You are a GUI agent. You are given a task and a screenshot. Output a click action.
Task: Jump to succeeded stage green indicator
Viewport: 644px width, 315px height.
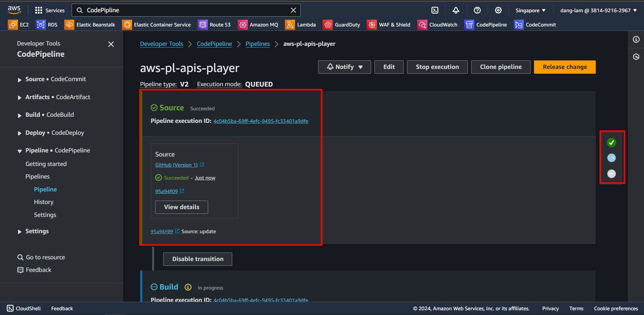[x=611, y=143]
